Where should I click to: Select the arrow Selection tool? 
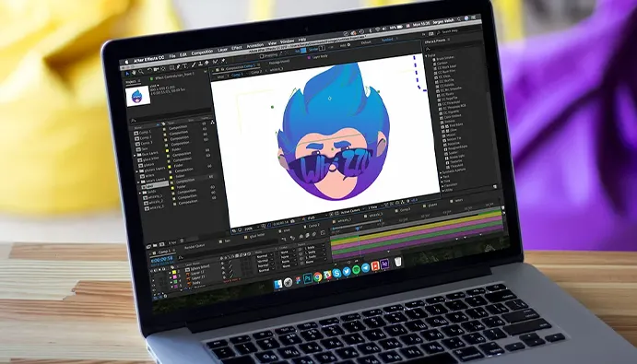pos(127,74)
